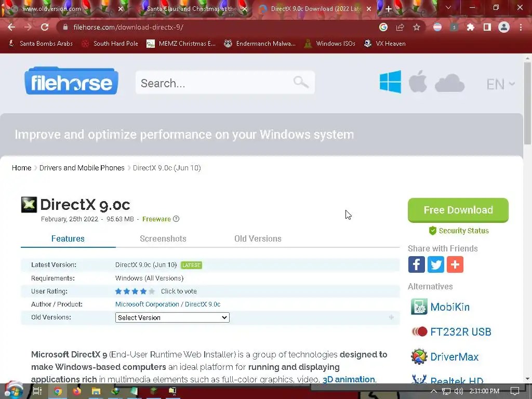Open the Endermanch Malware bookmark
The image size is (532, 399).
pyautogui.click(x=260, y=44)
